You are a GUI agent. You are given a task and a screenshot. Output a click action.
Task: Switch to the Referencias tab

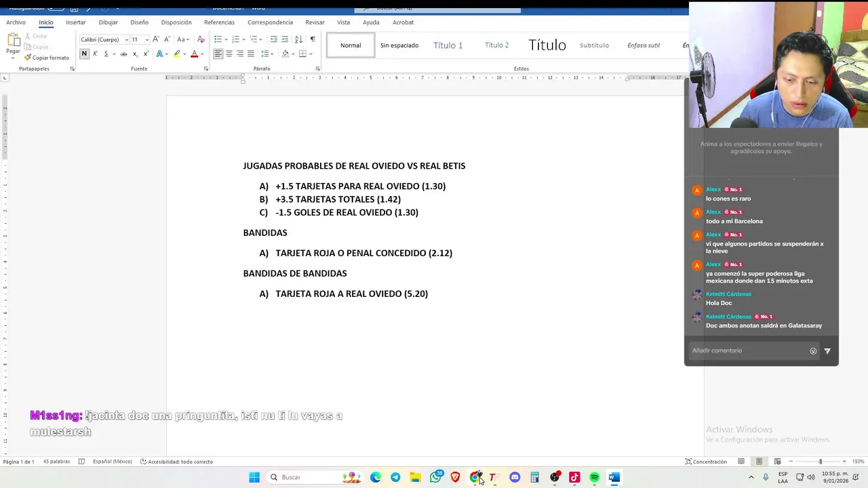coord(219,22)
